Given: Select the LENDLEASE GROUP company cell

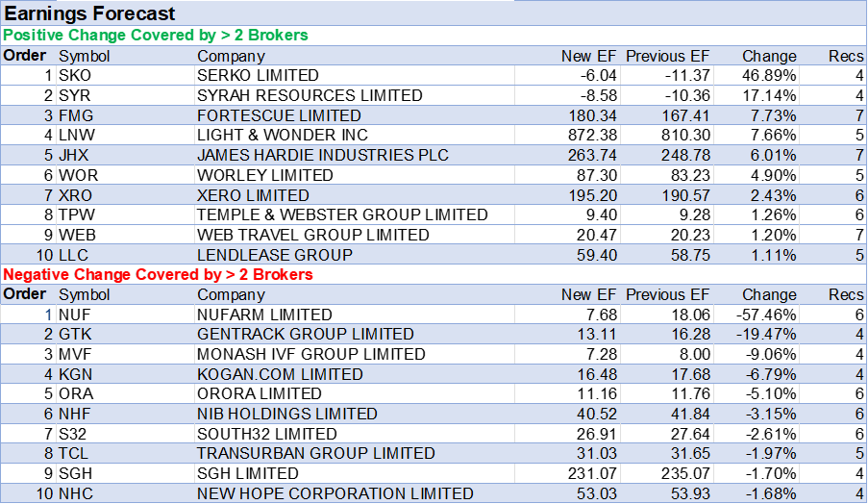Looking at the screenshot, I should pos(275,255).
